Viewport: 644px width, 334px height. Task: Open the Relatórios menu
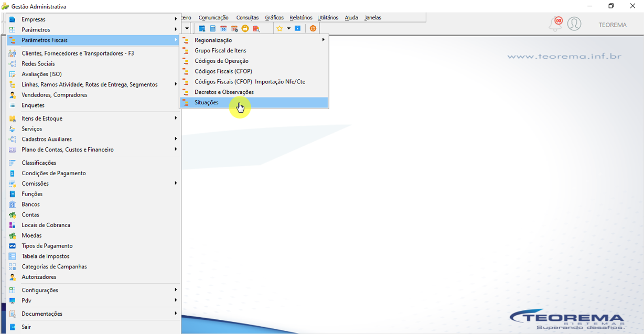pyautogui.click(x=301, y=17)
